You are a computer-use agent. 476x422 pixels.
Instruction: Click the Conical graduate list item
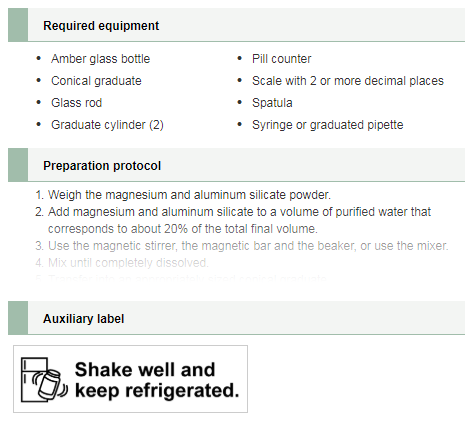point(96,81)
